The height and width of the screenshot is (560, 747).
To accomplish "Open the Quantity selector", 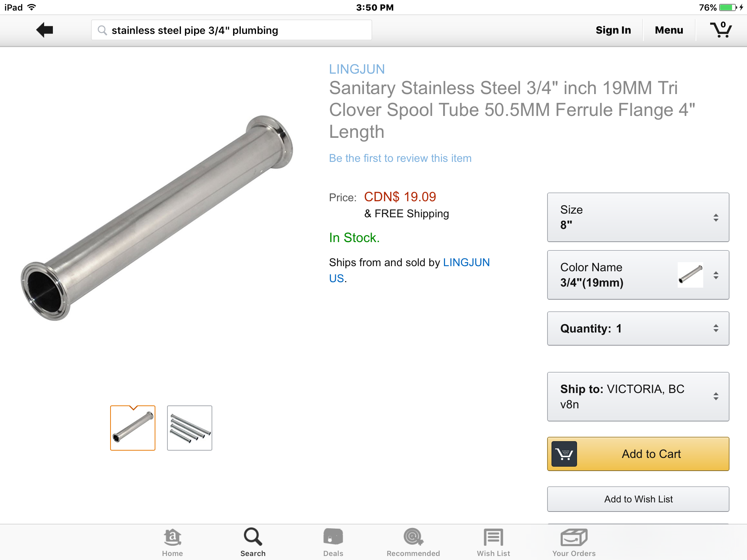I will tap(638, 328).
